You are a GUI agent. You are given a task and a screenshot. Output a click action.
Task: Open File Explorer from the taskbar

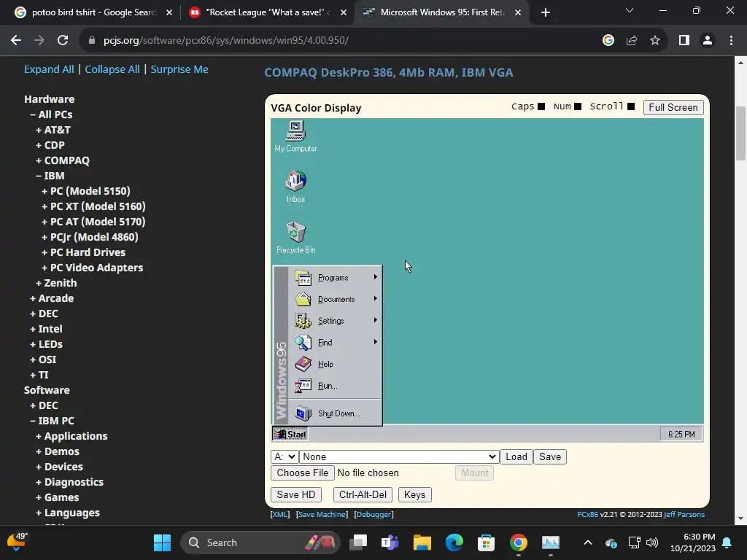(x=422, y=542)
